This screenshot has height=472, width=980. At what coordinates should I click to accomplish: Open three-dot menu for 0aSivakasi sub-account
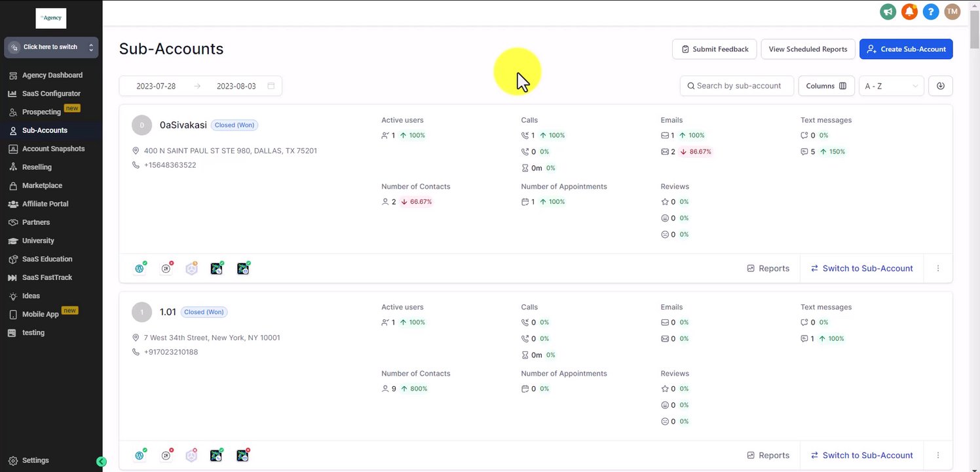(x=938, y=268)
